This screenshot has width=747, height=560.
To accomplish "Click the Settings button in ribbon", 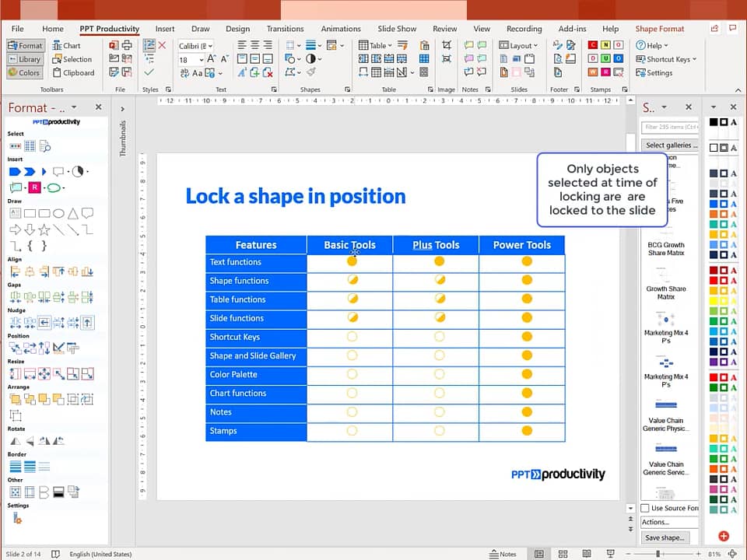I will pyautogui.click(x=654, y=73).
